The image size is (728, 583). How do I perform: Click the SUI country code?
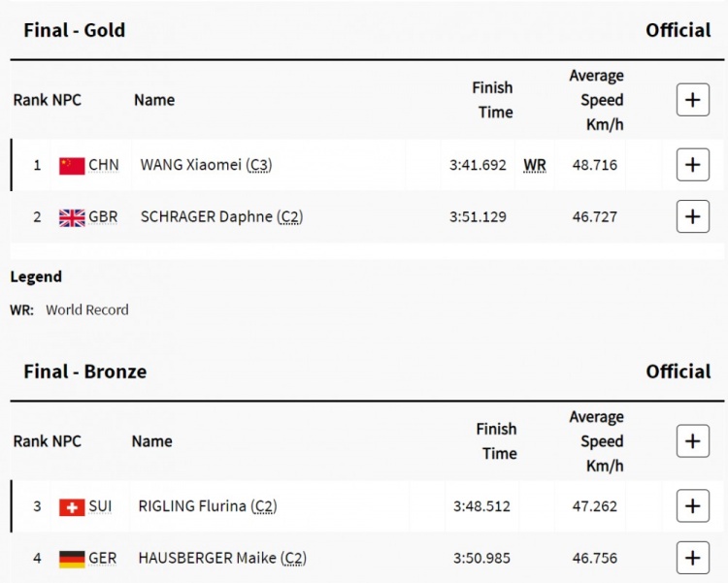100,506
